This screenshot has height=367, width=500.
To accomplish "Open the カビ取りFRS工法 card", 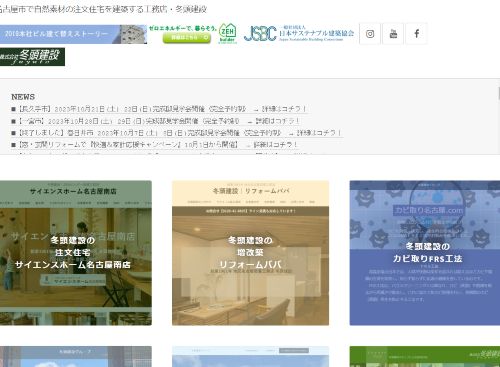I will coord(425,253).
